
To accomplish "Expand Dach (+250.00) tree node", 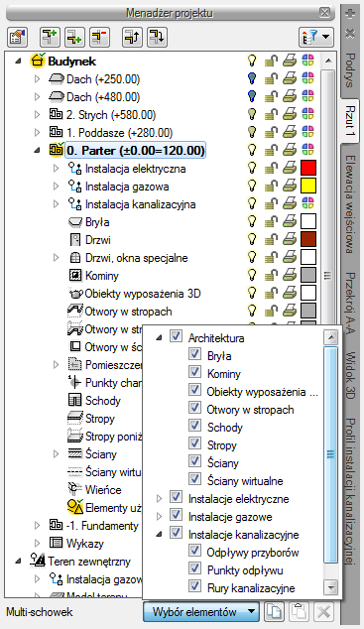I will 38,79.
